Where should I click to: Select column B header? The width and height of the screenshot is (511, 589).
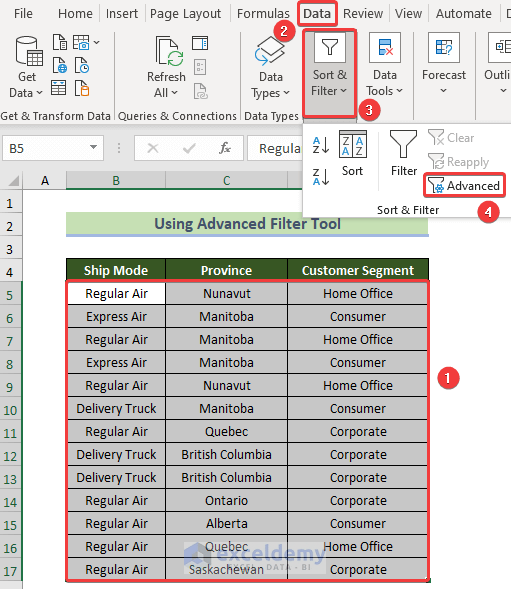click(x=116, y=181)
